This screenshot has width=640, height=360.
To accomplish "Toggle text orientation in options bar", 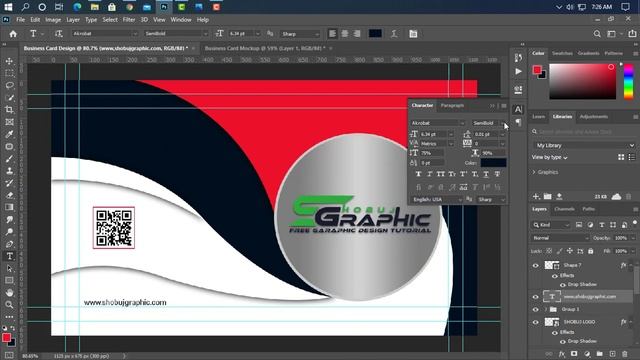I will click(x=59, y=34).
